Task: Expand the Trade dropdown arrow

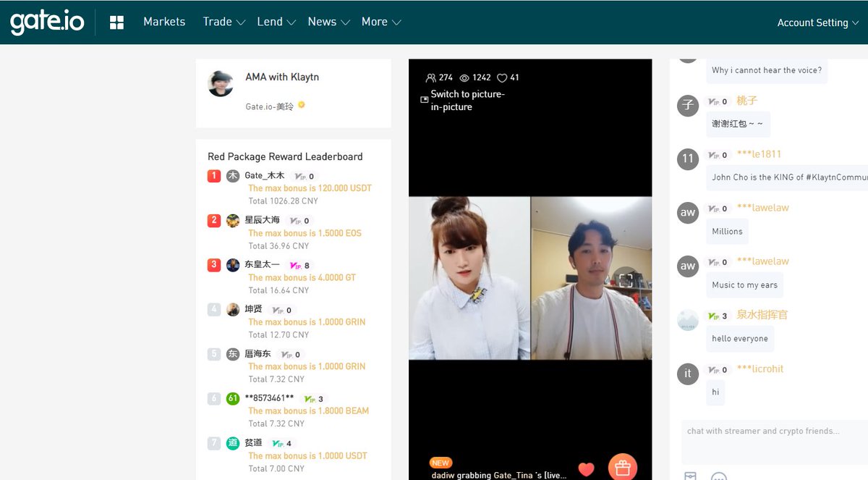Action: pyautogui.click(x=241, y=22)
